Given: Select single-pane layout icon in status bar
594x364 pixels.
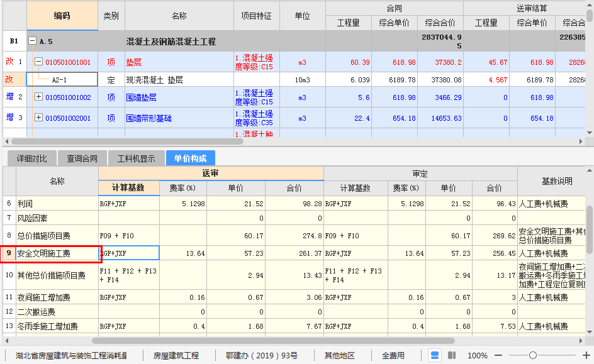Looking at the screenshot, I should click(435, 356).
